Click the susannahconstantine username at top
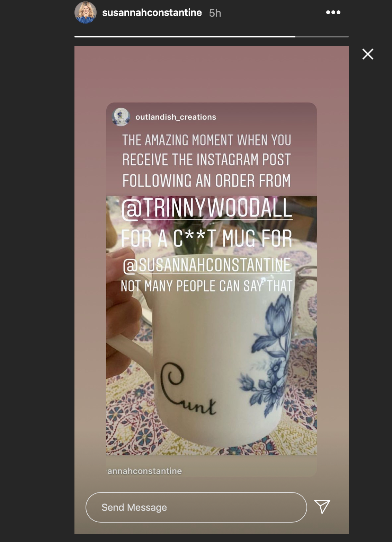 pos(152,13)
